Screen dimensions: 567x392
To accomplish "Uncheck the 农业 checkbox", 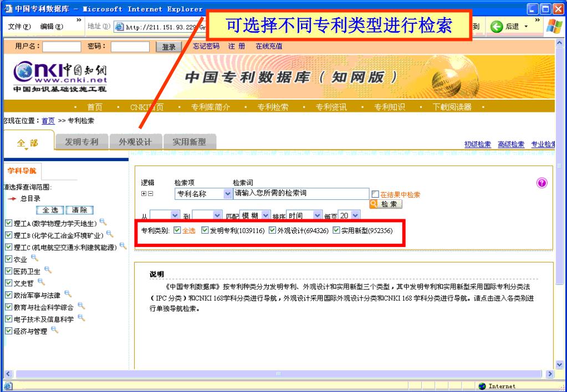I will coord(8,259).
